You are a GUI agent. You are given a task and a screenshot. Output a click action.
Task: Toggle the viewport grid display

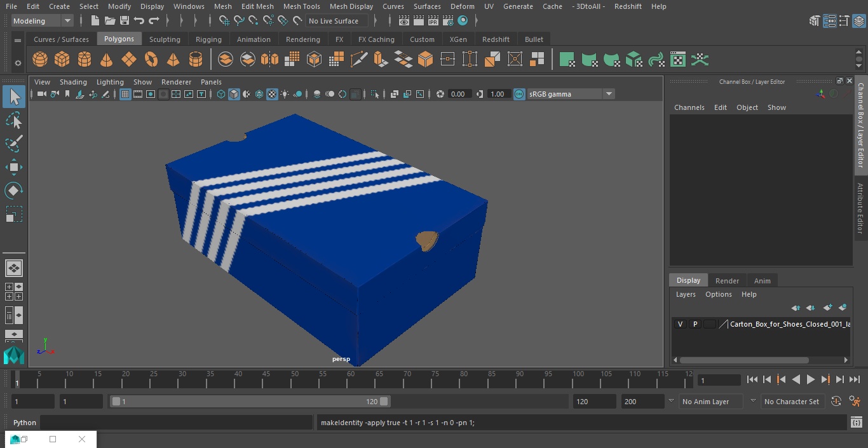[125, 94]
